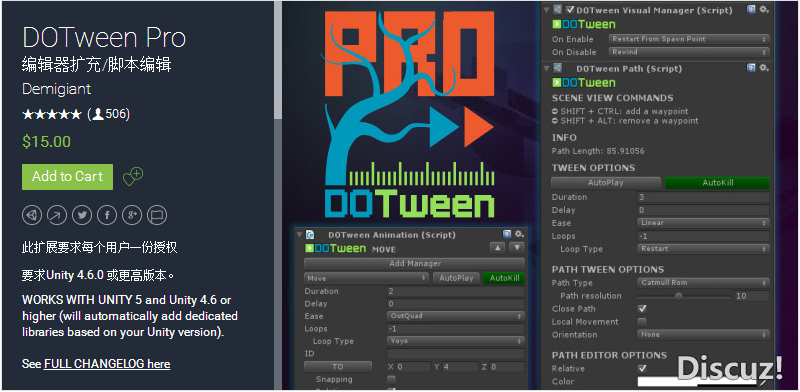The width and height of the screenshot is (800, 392).
Task: Open gear menu of DOTween Animation script
Action: point(519,234)
